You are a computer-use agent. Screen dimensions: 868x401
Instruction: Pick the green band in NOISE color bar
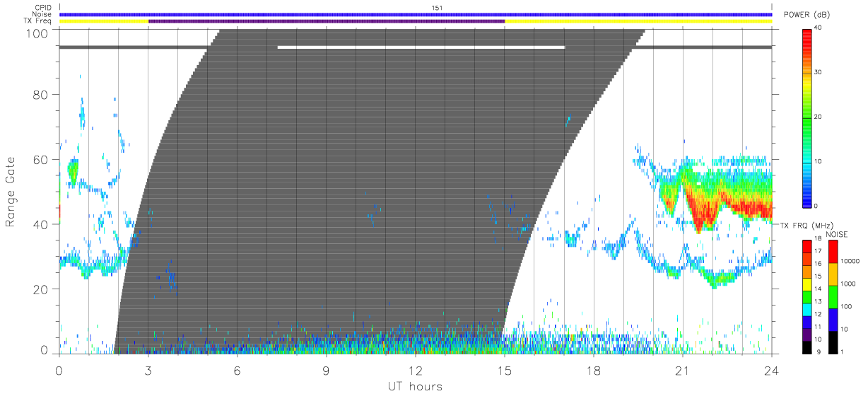pos(833,297)
